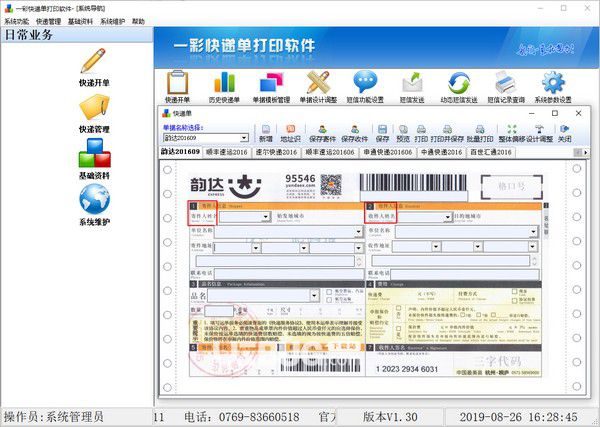Click the 保存 floppy disk button
The image size is (600, 427).
pyautogui.click(x=382, y=134)
